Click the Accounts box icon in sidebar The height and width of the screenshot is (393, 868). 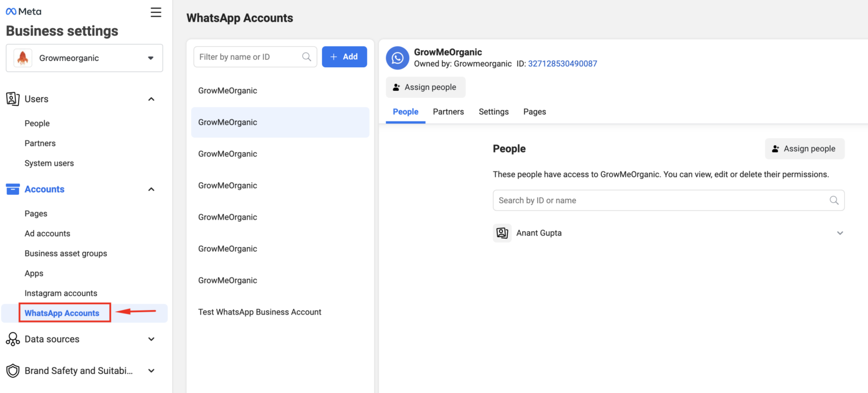point(12,189)
